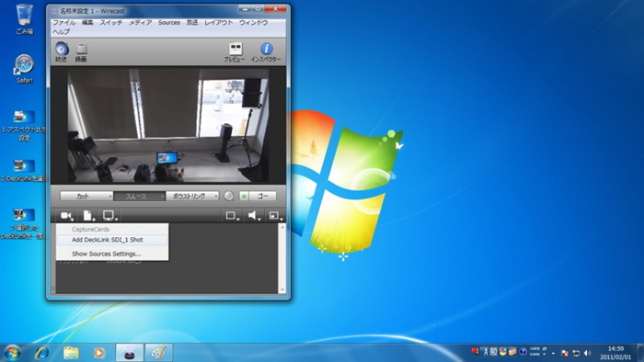This screenshot has width=644, height=362.
Task: Click the live video preview area
Action: coord(168,125)
